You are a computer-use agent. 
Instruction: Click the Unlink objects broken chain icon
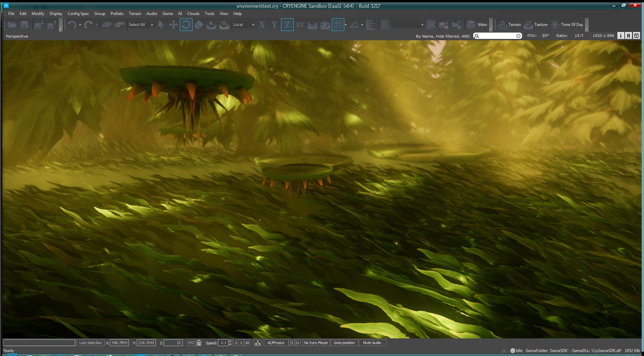pyautogui.click(x=119, y=25)
